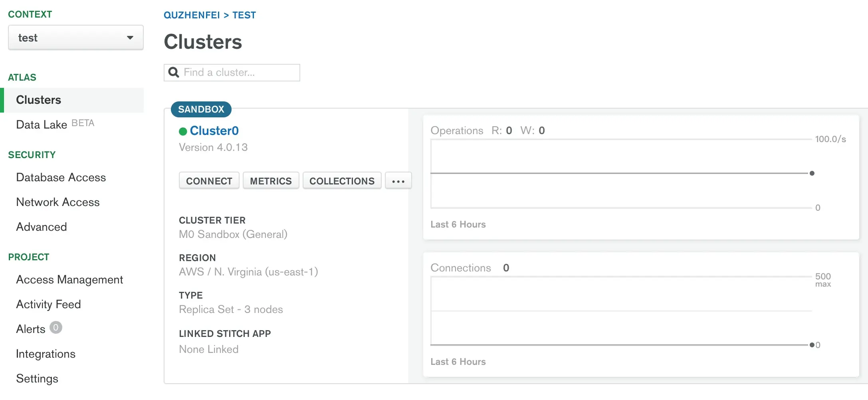Open the Activity Feed page
The height and width of the screenshot is (400, 868).
tap(48, 304)
